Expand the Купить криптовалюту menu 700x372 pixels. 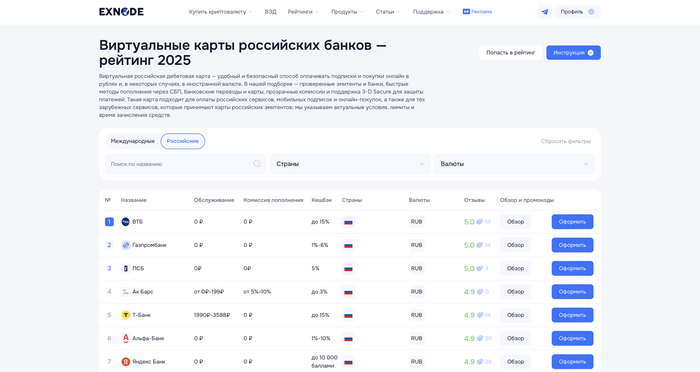click(220, 12)
